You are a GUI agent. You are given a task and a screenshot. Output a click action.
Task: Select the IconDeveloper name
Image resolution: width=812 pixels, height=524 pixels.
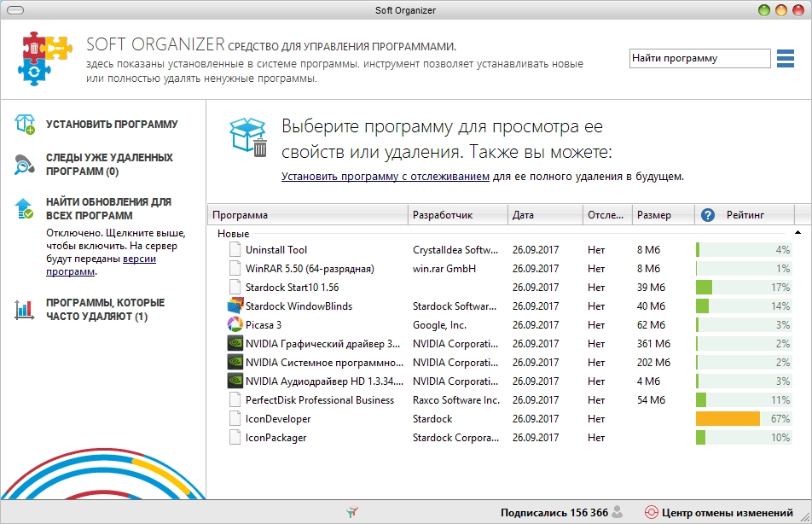pyautogui.click(x=278, y=418)
